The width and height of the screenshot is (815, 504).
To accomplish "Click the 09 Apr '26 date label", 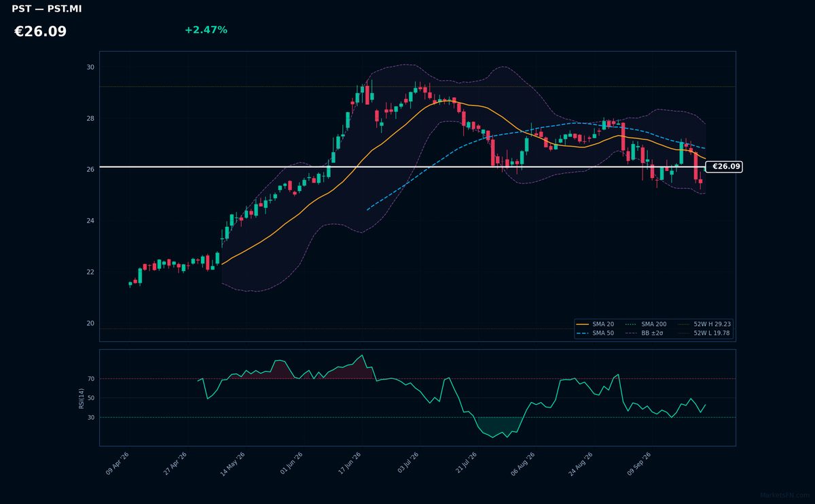I will point(117,463).
